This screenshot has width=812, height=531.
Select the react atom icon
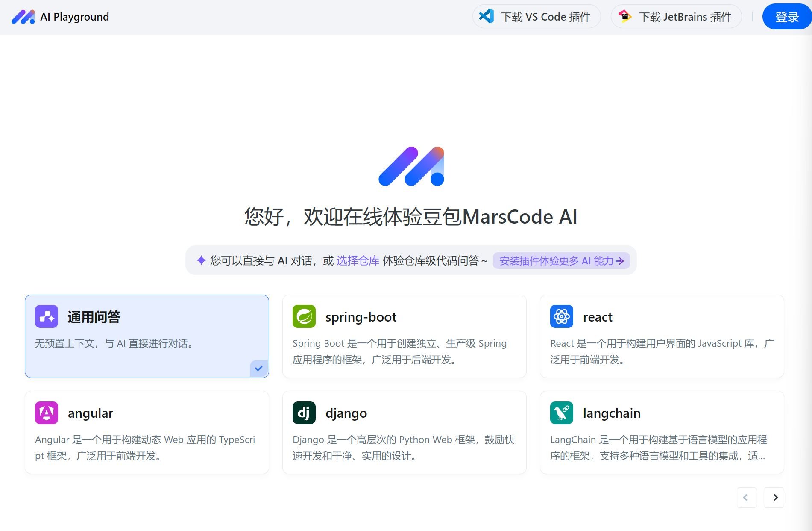point(561,317)
